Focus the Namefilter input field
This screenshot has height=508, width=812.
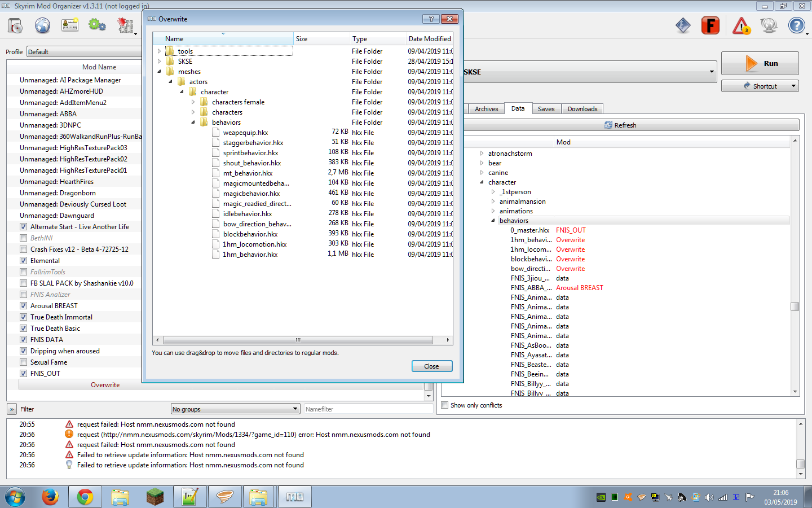(368, 409)
